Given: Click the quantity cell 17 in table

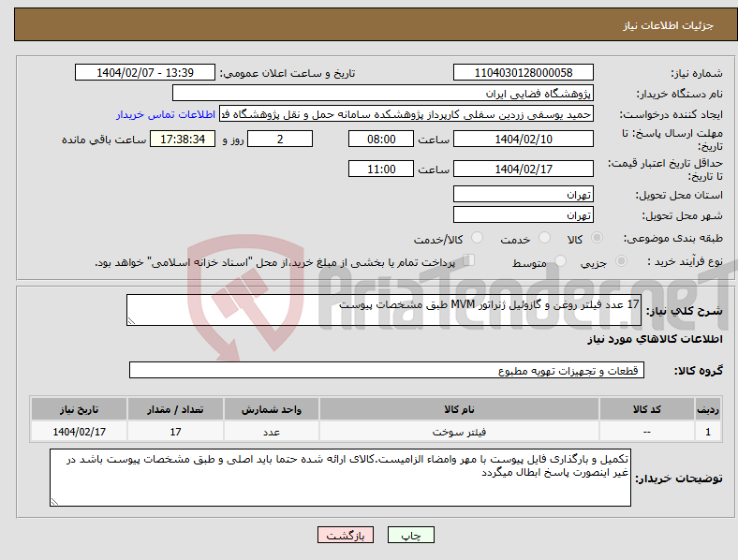Looking at the screenshot, I should coord(175,432).
